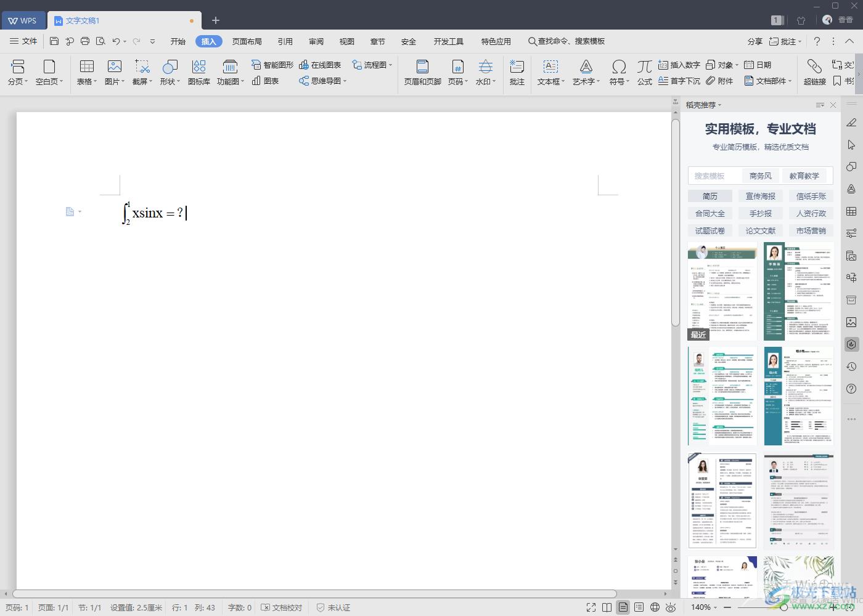Insert a formula (公式)

click(645, 72)
